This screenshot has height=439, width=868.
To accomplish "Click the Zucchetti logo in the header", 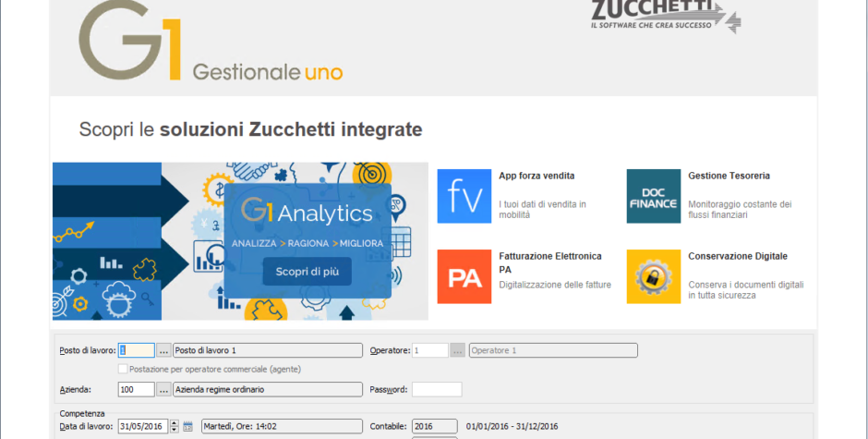I will [666, 16].
